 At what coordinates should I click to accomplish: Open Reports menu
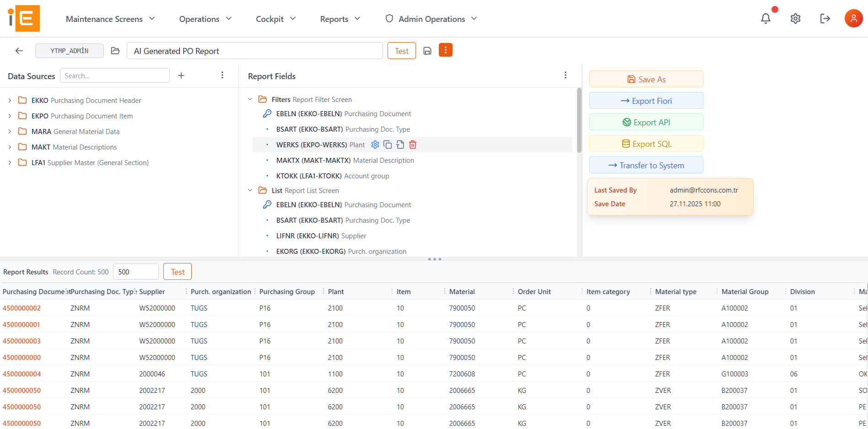tap(340, 19)
